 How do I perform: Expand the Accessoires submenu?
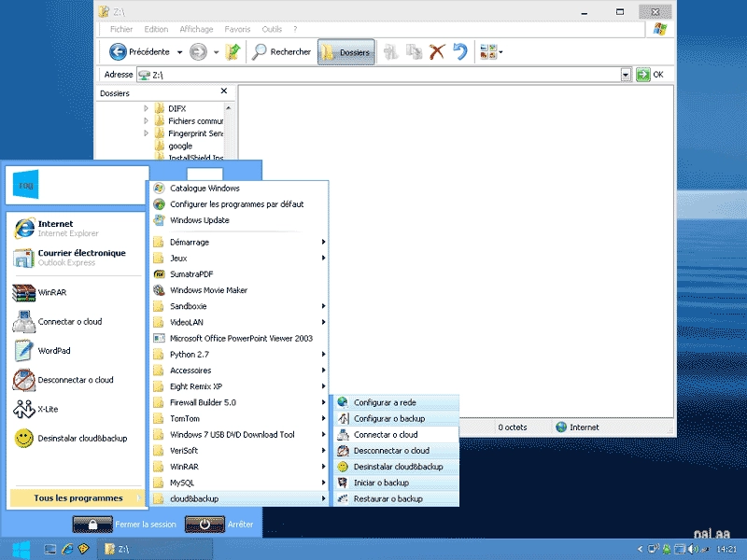pyautogui.click(x=239, y=370)
